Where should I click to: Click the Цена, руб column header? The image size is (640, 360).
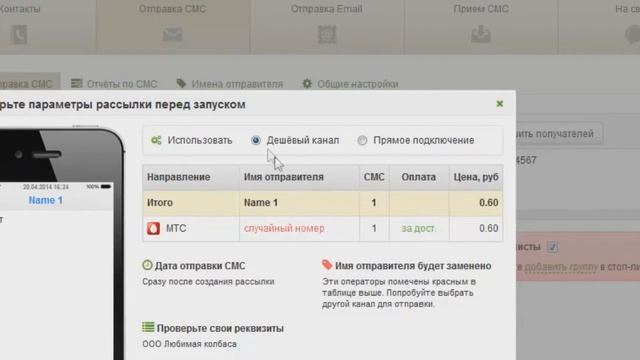pyautogui.click(x=476, y=177)
